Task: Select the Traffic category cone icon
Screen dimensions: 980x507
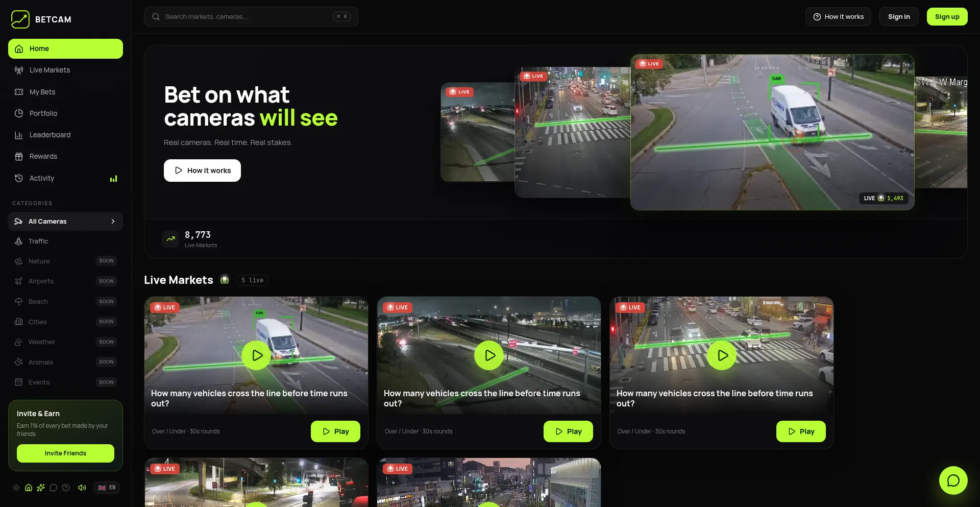Action: tap(18, 241)
